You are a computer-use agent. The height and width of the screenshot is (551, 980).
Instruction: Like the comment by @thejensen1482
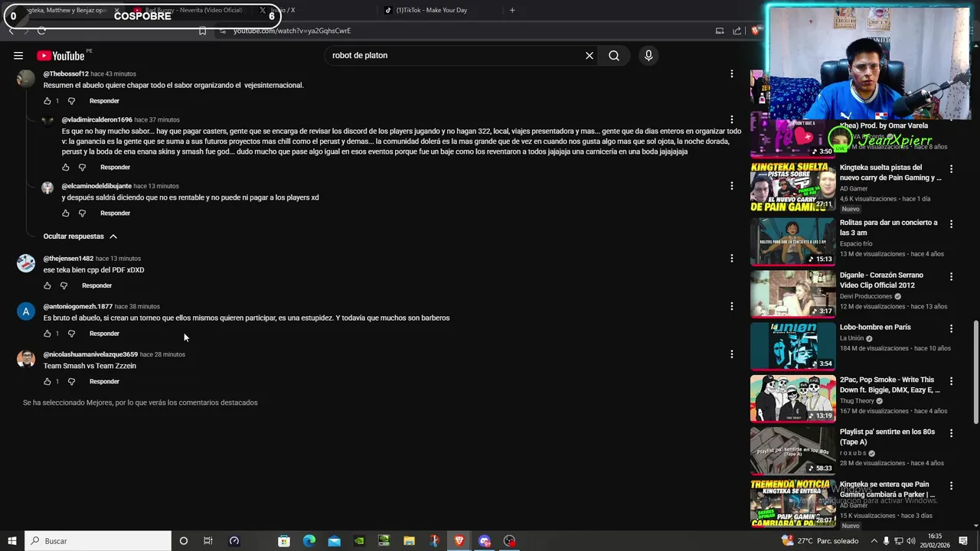coord(47,285)
